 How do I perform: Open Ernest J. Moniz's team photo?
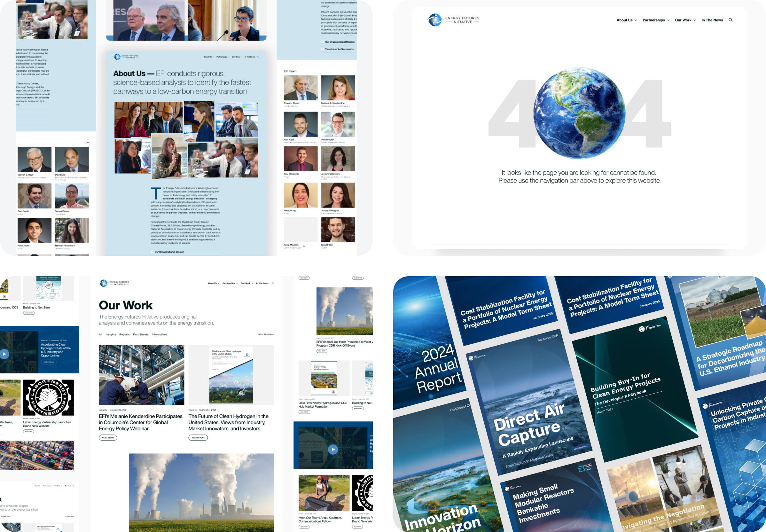pos(301,88)
